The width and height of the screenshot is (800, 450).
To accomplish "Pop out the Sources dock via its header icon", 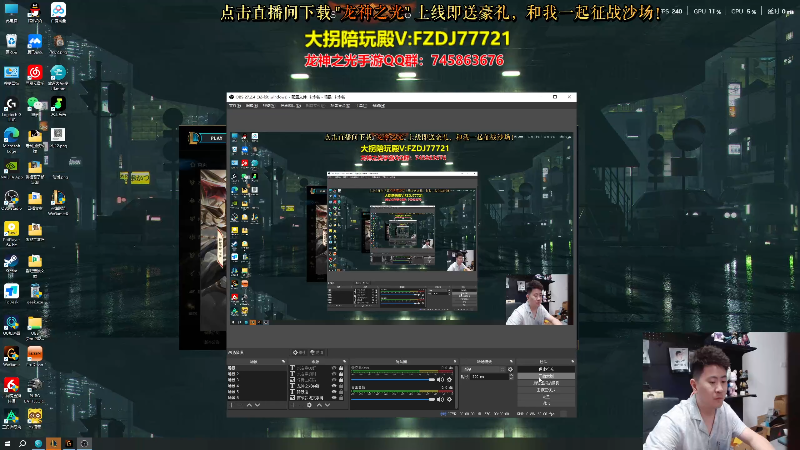I will click(x=345, y=361).
